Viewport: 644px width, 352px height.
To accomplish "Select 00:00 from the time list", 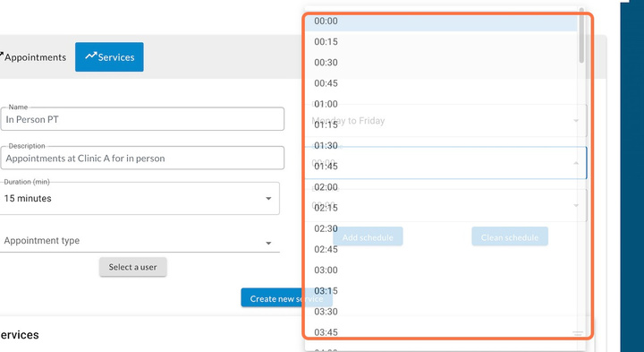I will [x=441, y=21].
